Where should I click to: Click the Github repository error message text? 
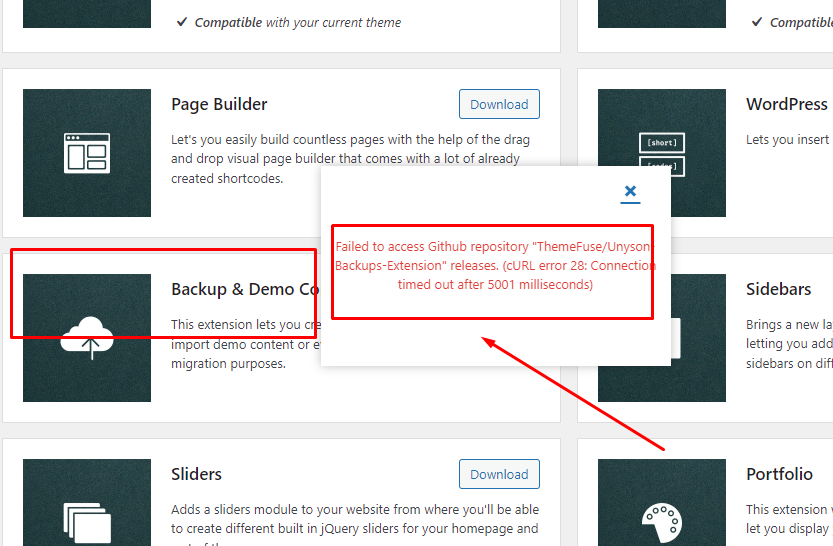point(495,266)
